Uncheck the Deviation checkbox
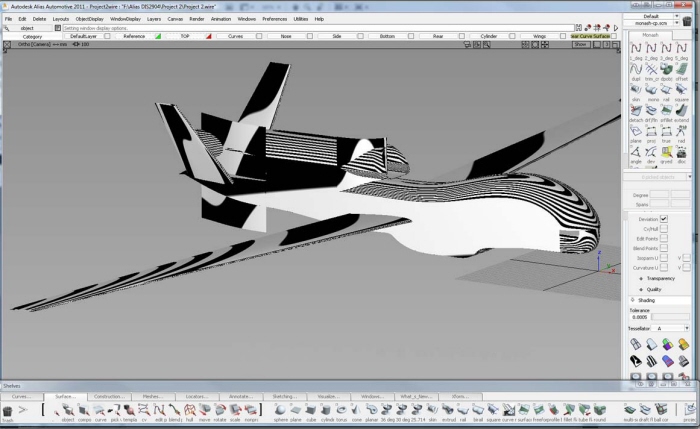The height and width of the screenshot is (429, 700). (x=663, y=219)
